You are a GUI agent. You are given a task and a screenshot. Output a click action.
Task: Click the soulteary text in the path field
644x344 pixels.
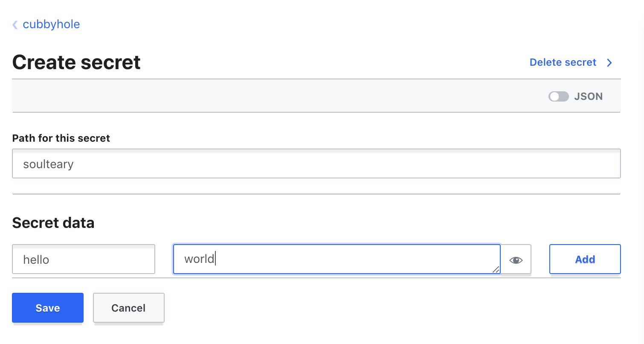[48, 164]
